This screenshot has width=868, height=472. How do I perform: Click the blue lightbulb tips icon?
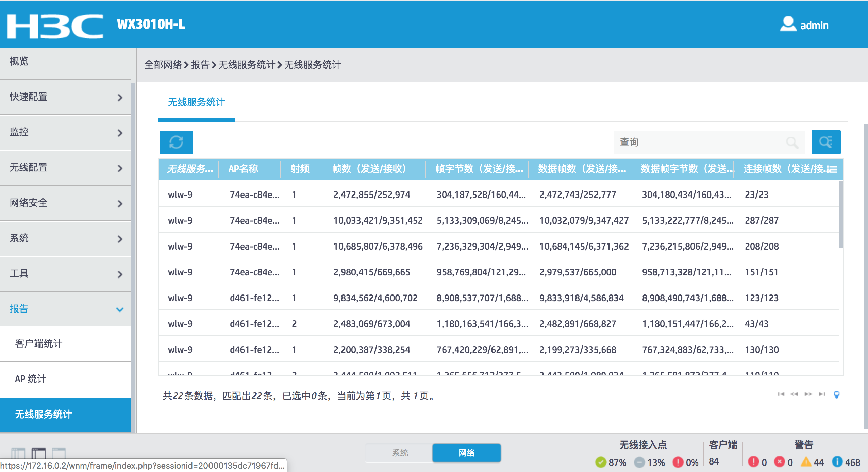(x=836, y=394)
